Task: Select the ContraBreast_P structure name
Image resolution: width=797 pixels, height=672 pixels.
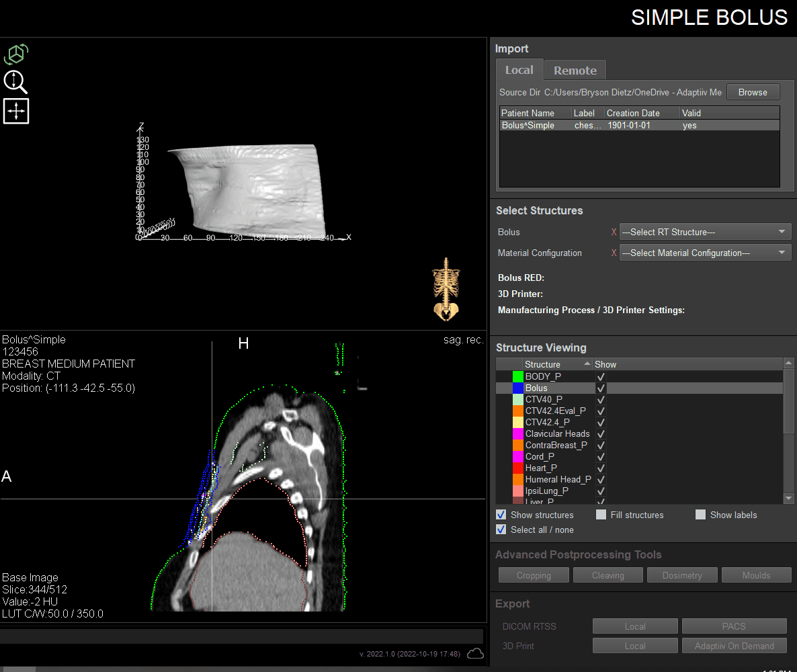Action: (x=556, y=446)
